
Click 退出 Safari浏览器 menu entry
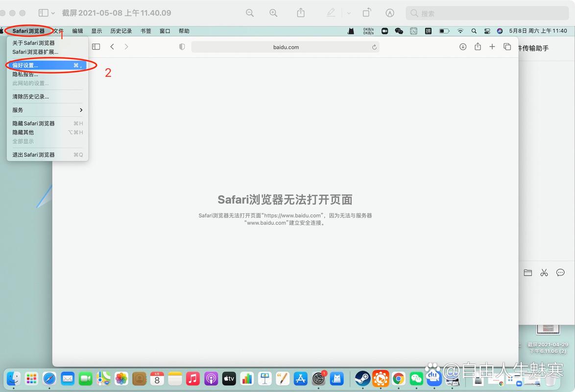point(34,155)
